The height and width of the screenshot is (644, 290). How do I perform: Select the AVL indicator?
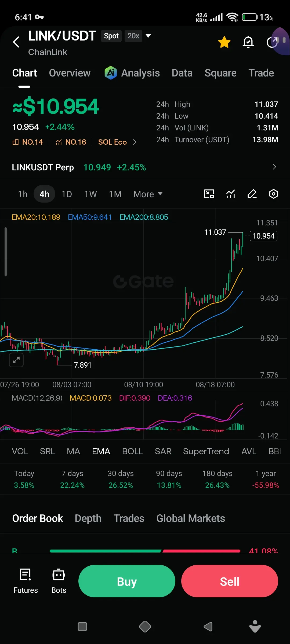[x=249, y=451]
